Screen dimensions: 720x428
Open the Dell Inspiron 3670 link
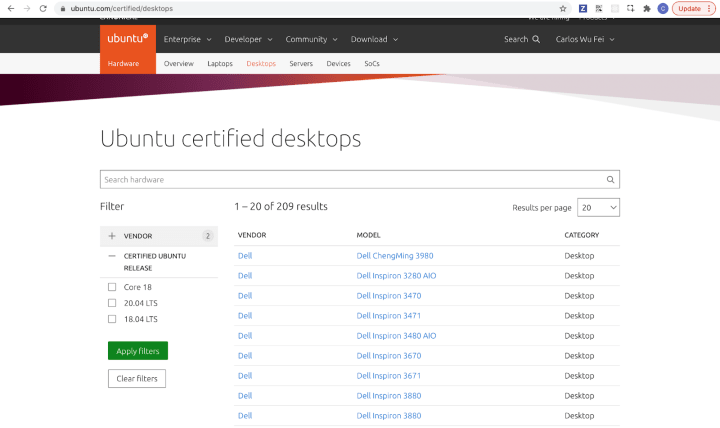(389, 355)
